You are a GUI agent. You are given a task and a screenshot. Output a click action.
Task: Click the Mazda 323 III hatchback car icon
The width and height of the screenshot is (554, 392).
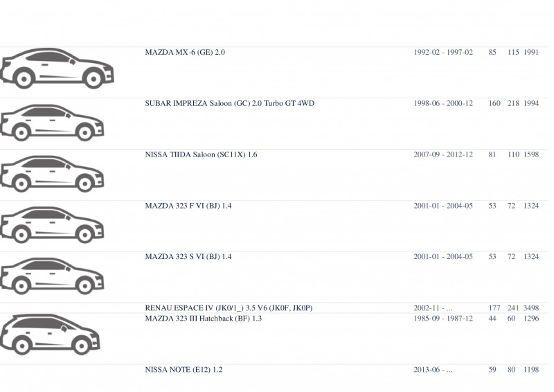point(50,335)
